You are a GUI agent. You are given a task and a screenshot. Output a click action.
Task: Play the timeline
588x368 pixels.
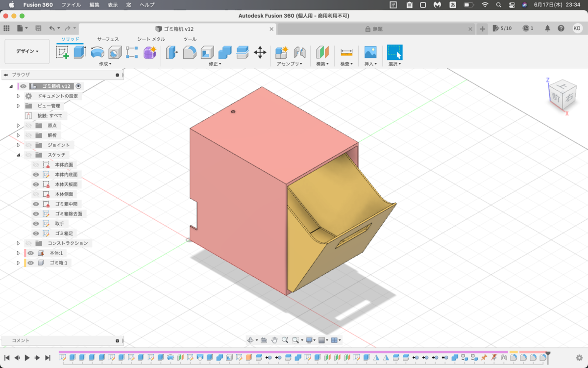27,358
